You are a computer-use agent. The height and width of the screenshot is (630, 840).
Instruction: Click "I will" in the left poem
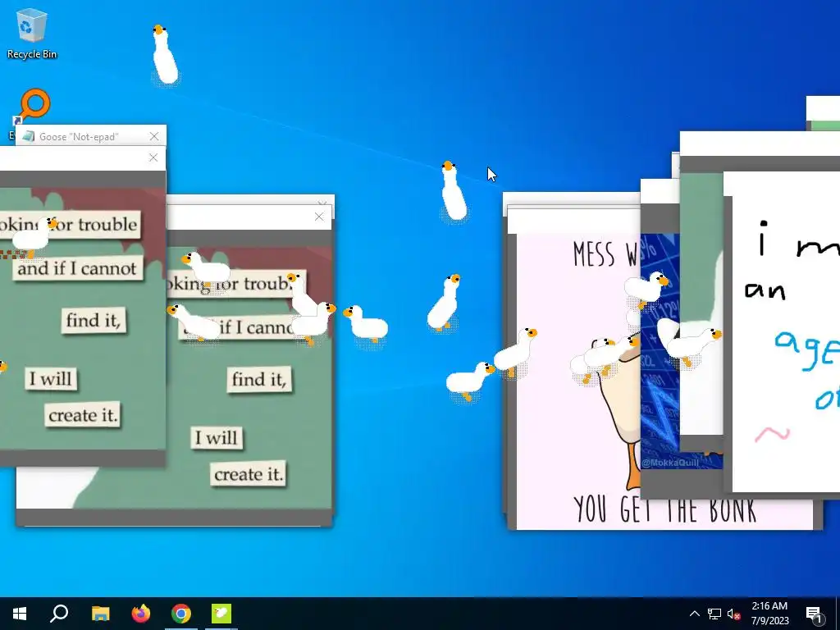pos(51,379)
